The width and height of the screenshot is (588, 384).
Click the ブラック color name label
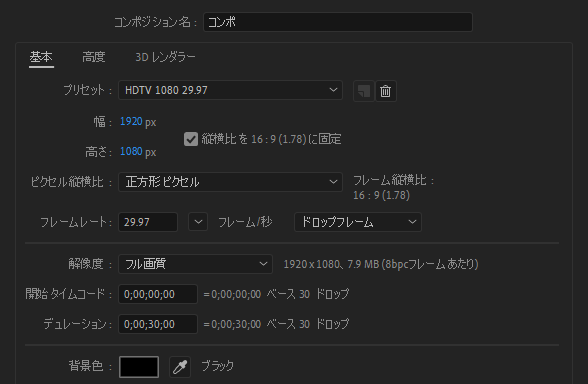click(218, 366)
